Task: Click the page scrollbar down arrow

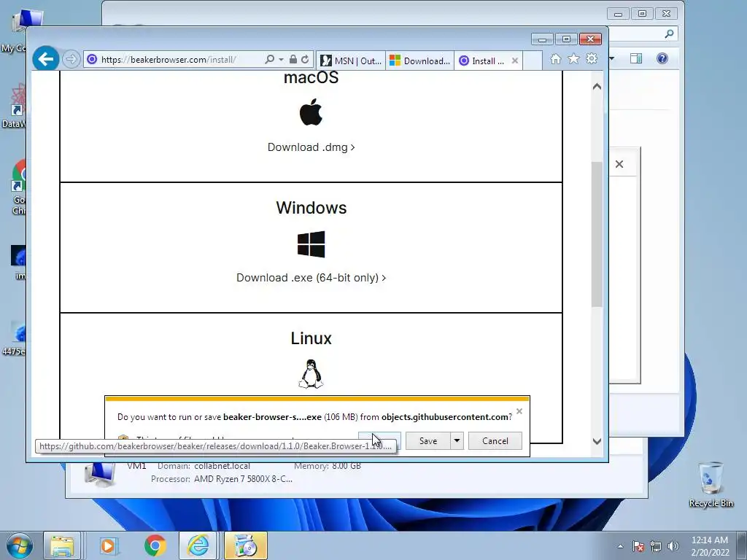Action: pyautogui.click(x=597, y=441)
